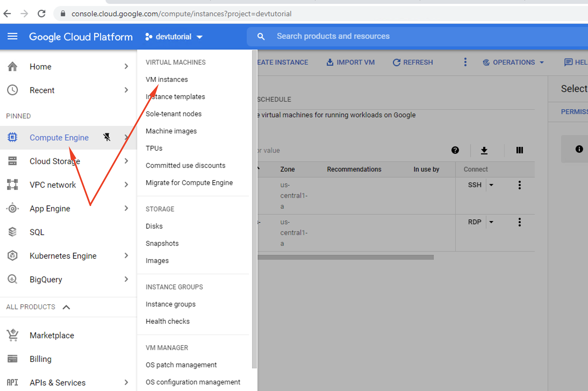The image size is (588, 391).
Task: Open TPUs menu item
Action: pos(154,148)
